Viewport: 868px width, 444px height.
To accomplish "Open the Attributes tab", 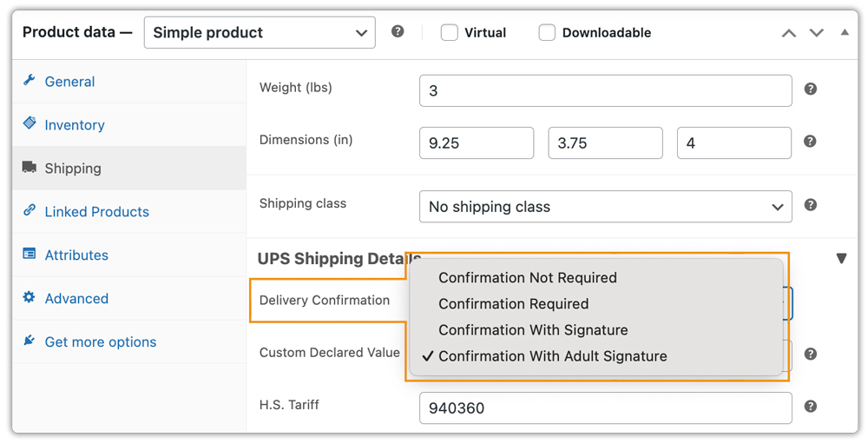I will point(129,255).
